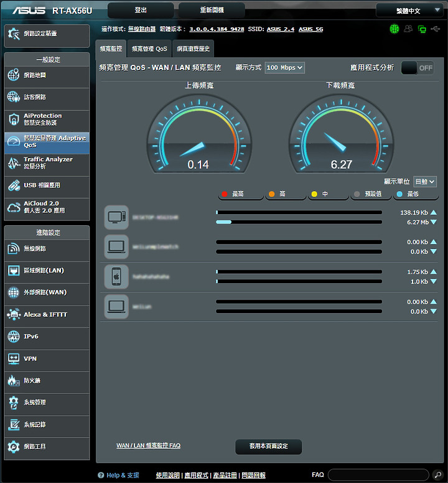Image resolution: width=448 pixels, height=483 pixels.
Task: Open the 顯示方式 100 Mbps dropdown
Action: pyautogui.click(x=285, y=67)
